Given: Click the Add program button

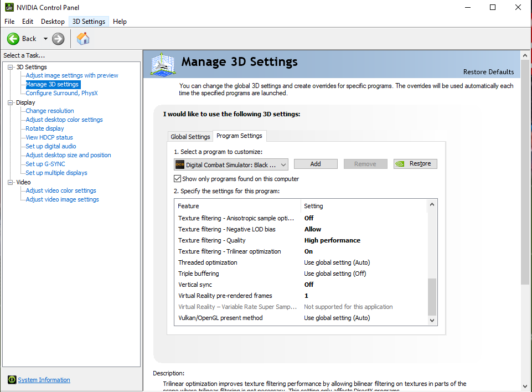Looking at the screenshot, I should [x=316, y=164].
